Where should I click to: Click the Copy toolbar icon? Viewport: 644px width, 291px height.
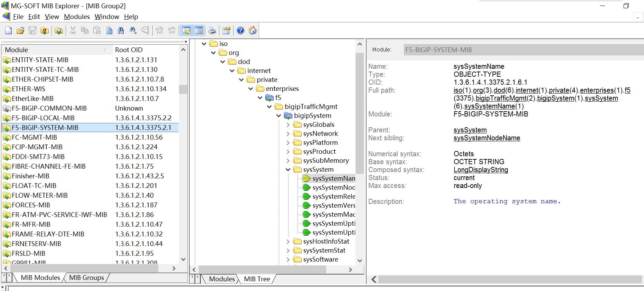[85, 31]
